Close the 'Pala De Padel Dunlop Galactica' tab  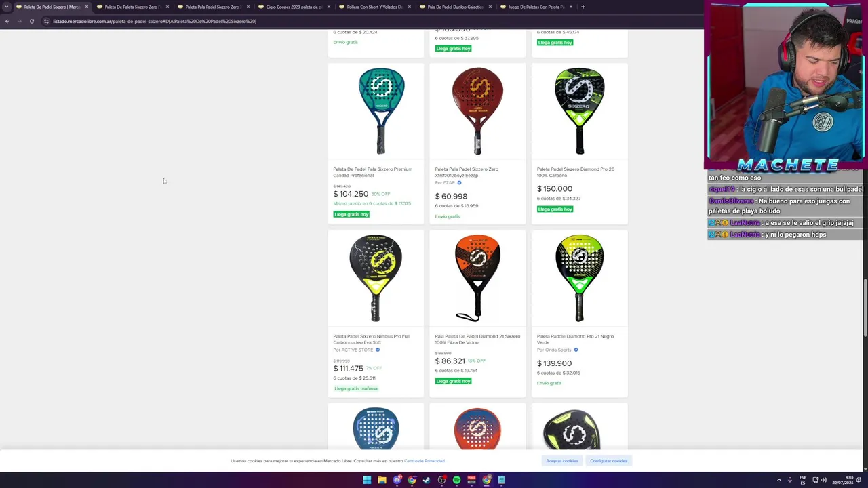[490, 7]
